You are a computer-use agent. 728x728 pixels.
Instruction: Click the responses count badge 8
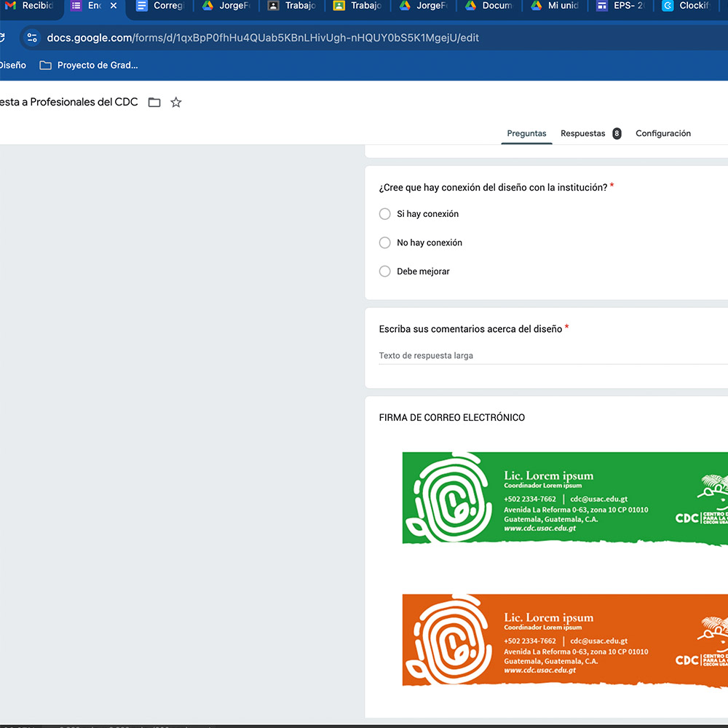[616, 134]
